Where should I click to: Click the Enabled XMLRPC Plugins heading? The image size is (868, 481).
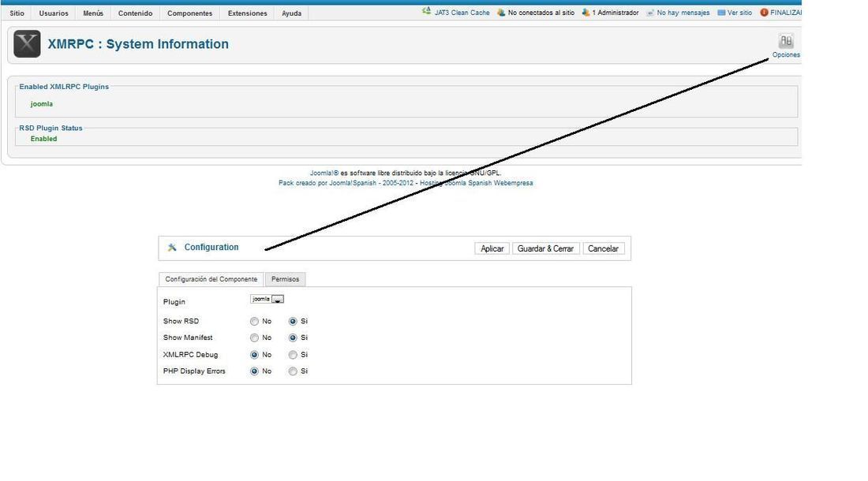coord(64,87)
